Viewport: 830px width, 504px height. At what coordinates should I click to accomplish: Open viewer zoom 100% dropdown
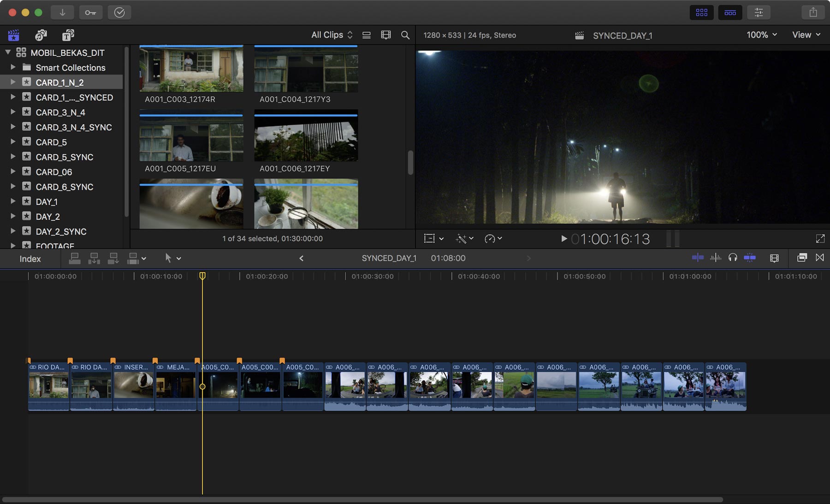762,35
